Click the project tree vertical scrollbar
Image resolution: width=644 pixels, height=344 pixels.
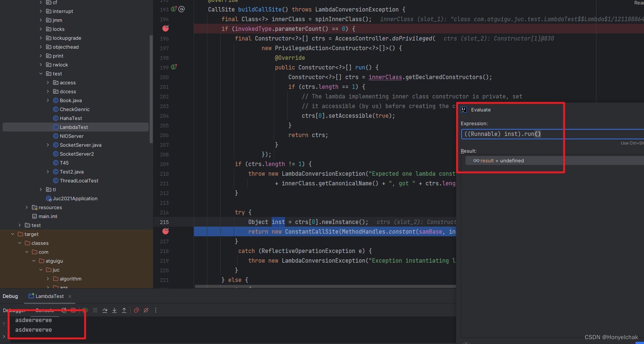[x=151, y=89]
